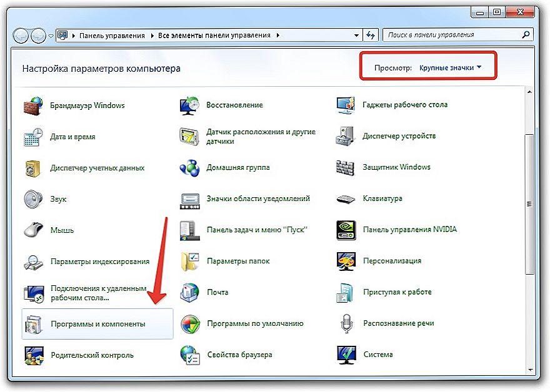
Task: Click the Свойства браузера globe icon
Action: pos(190,355)
